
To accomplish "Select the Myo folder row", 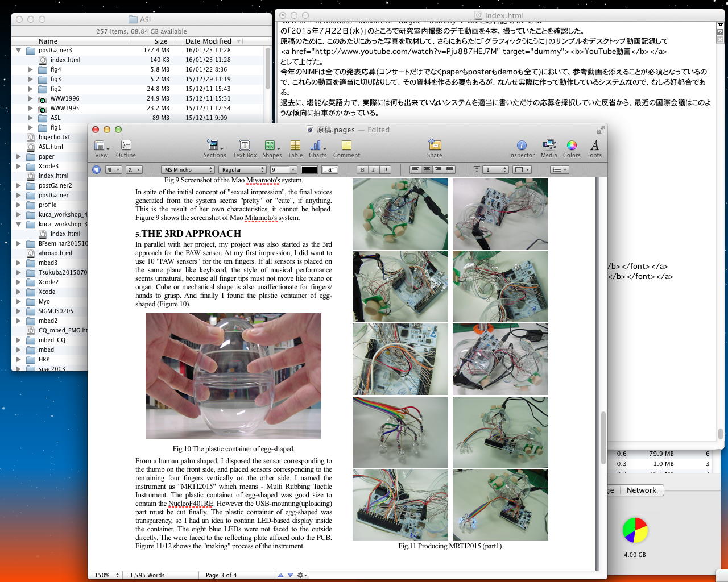I will pyautogui.click(x=50, y=301).
